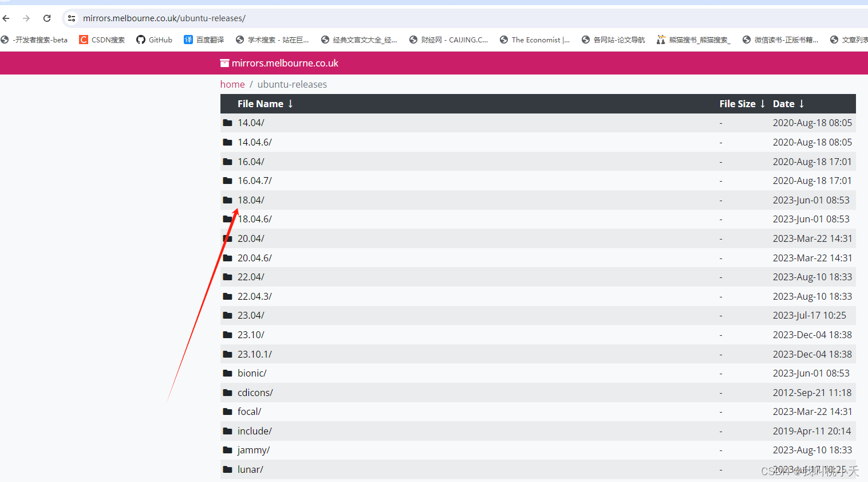Screen dimensions: 868x482
Task: Open GitHub bookmark
Action: [x=155, y=40]
